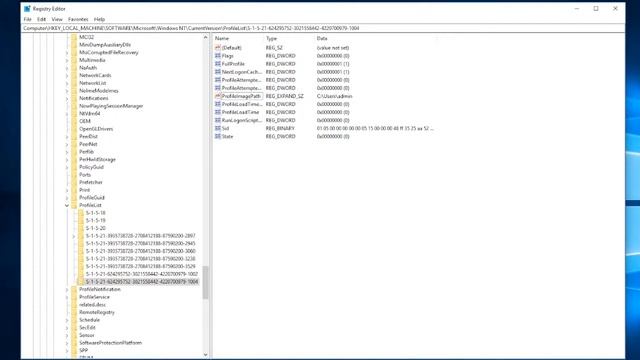Click the State DWORD value icon
This screenshot has width=640, height=360.
point(218,136)
